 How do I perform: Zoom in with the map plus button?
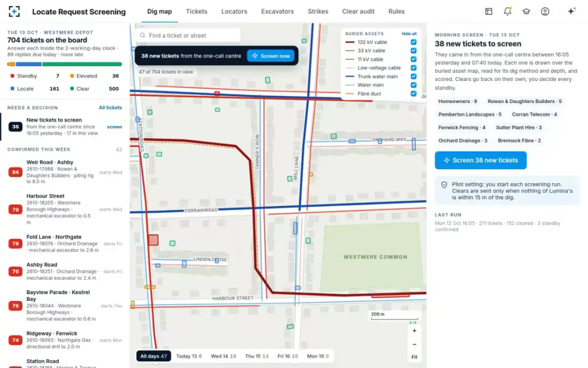pos(414,331)
